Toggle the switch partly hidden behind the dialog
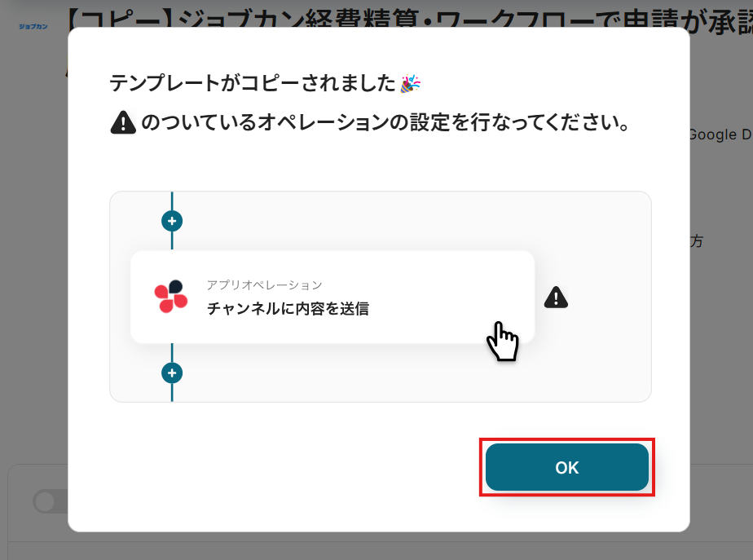Viewport: 753px width, 560px height. click(50, 502)
